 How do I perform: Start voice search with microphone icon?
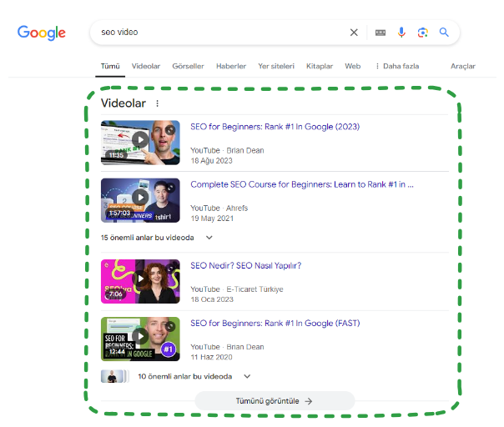pos(401,33)
